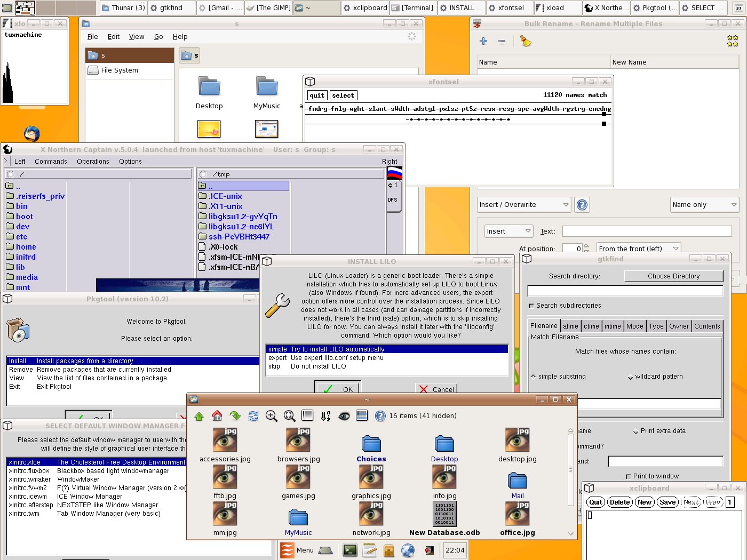Image resolution: width=747 pixels, height=560 pixels.
Task: Open the file cabinet launcher in bottom panel
Action: 389,550
